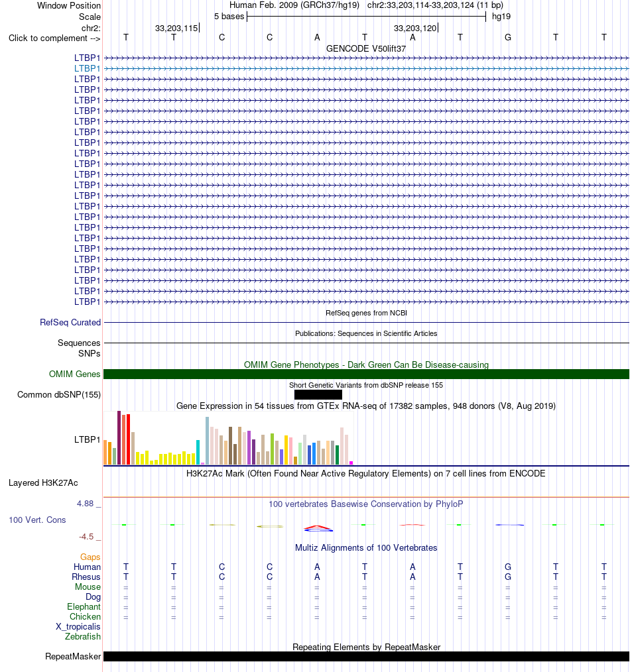This screenshot has width=630, height=672.
Task: Click 'Multiz Alignments of 100 Vertebrates' title
Action: (366, 547)
